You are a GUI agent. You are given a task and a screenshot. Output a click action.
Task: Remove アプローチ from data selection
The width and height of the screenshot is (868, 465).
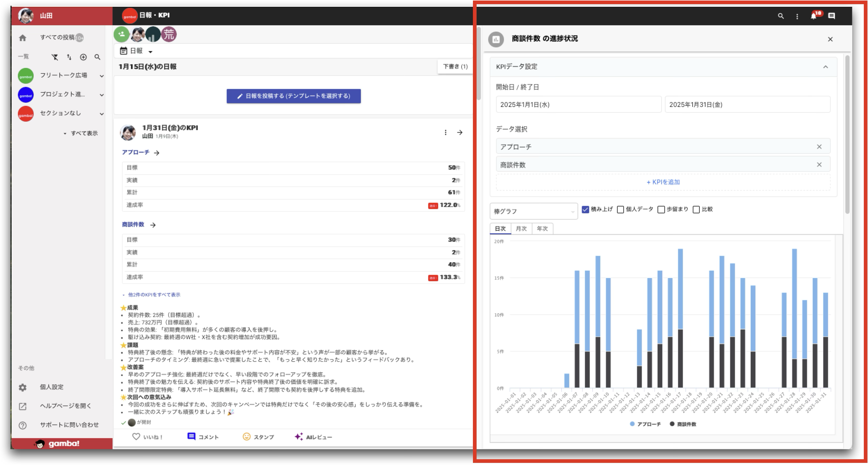pyautogui.click(x=819, y=147)
